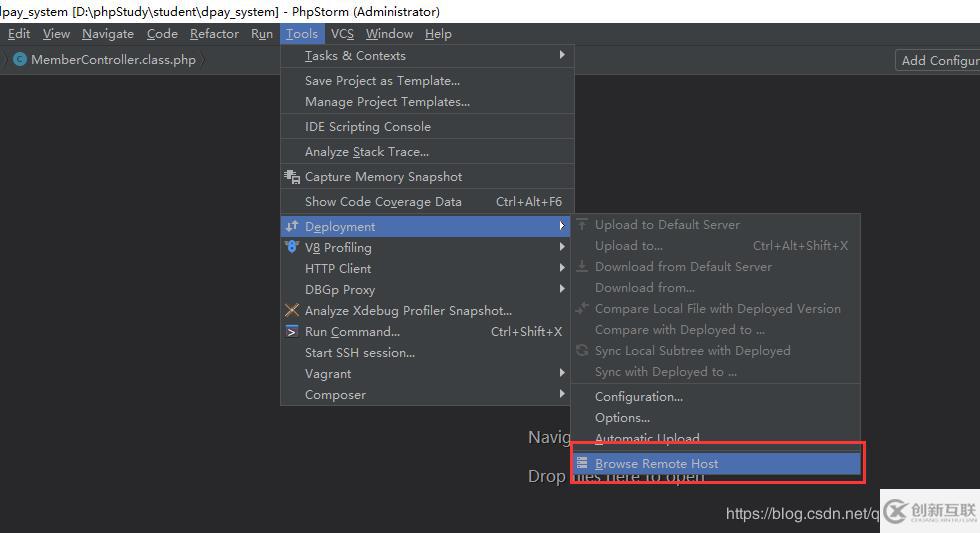Open the View menu
Viewport: 980px width, 533px height.
coord(56,34)
